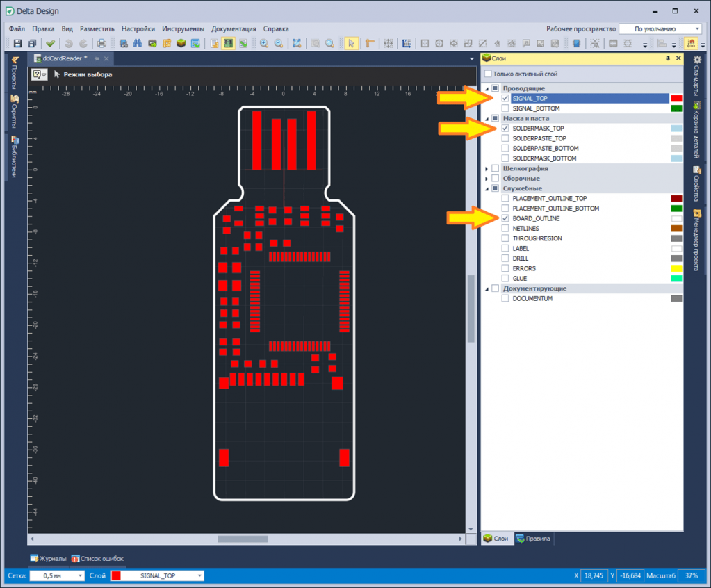Open the Разместить menu
Screen dimensions: 711x588
pos(97,29)
